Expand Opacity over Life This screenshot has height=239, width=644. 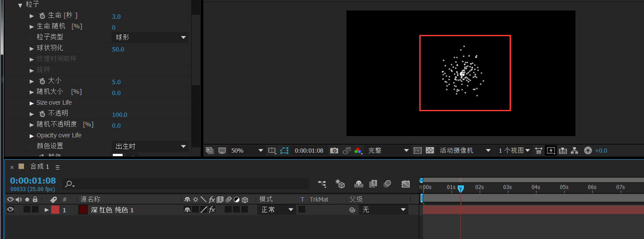pyautogui.click(x=32, y=136)
